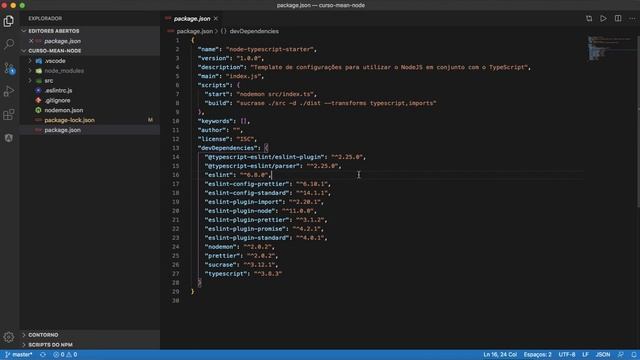Click the synchronize changes icon in status bar

click(x=43, y=355)
